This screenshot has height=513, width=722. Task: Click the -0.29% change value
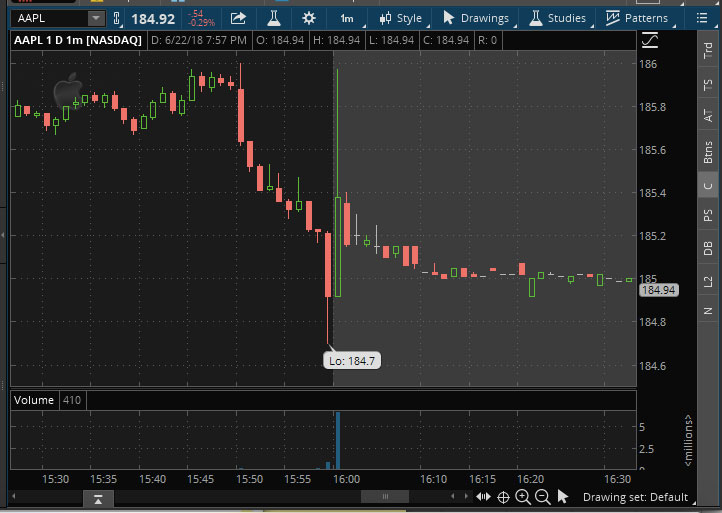coord(201,23)
